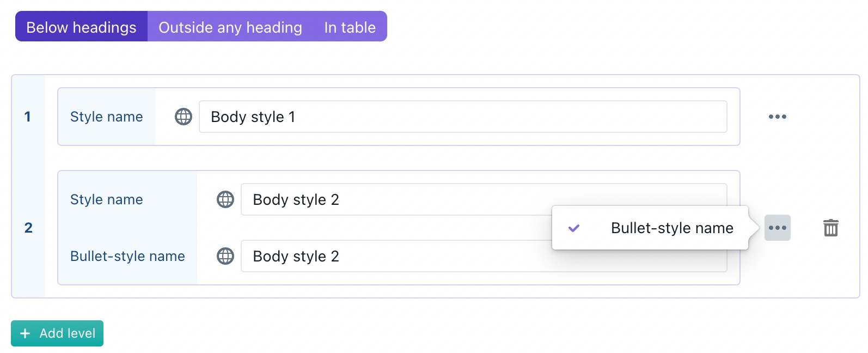Click globe icon in Bullet-style name row
Viewport: 868px width, 353px height.
[225, 256]
